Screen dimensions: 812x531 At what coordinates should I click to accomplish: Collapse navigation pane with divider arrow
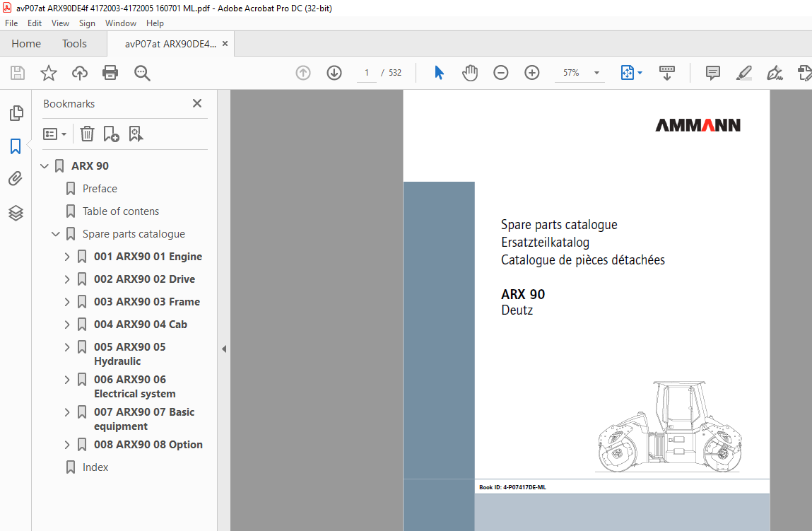[224, 349]
